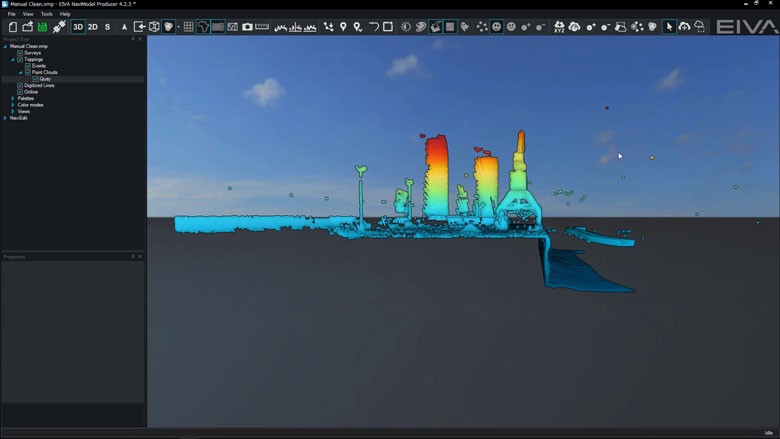Switch to 2D view mode
The width and height of the screenshot is (780, 439).
pos(93,27)
